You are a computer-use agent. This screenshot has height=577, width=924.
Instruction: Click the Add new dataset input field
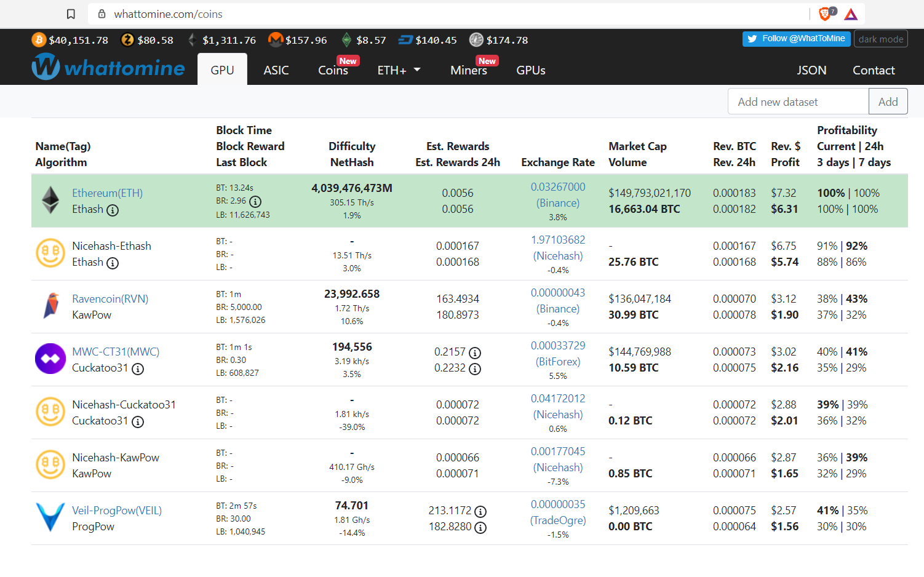coord(799,101)
